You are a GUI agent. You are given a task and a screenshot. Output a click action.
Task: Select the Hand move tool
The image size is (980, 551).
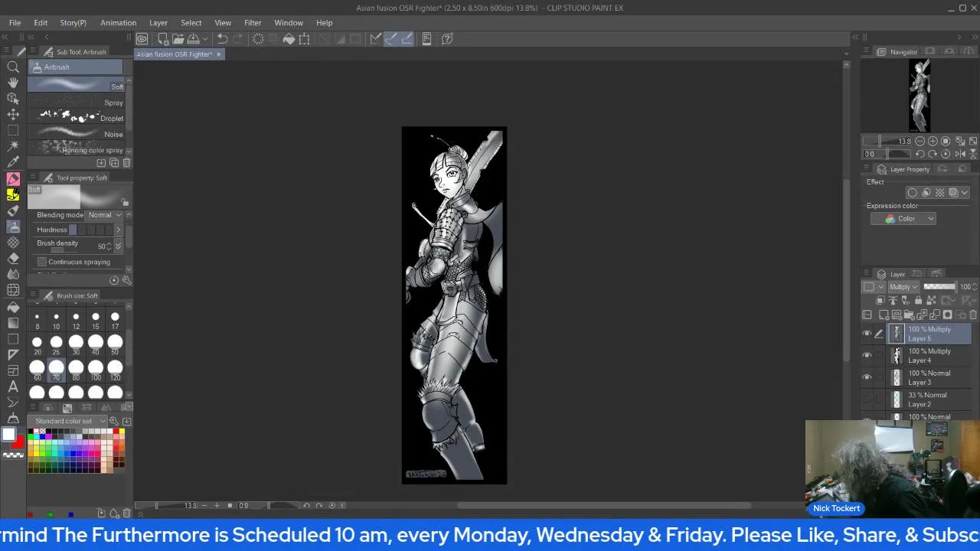click(13, 83)
